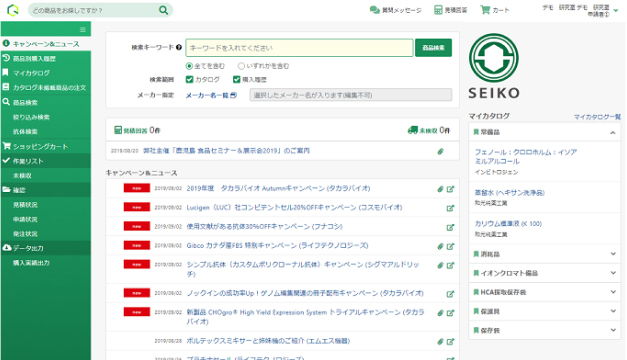Open カタログ未掲載商品の注文 in the sidebar
The height and width of the screenshot is (360, 627).
[x=46, y=87]
